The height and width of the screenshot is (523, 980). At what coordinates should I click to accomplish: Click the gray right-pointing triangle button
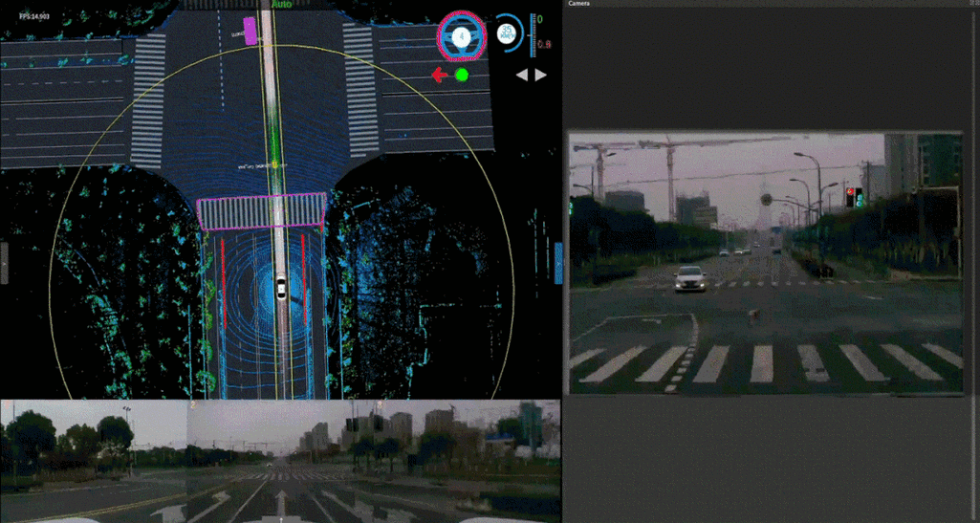540,75
